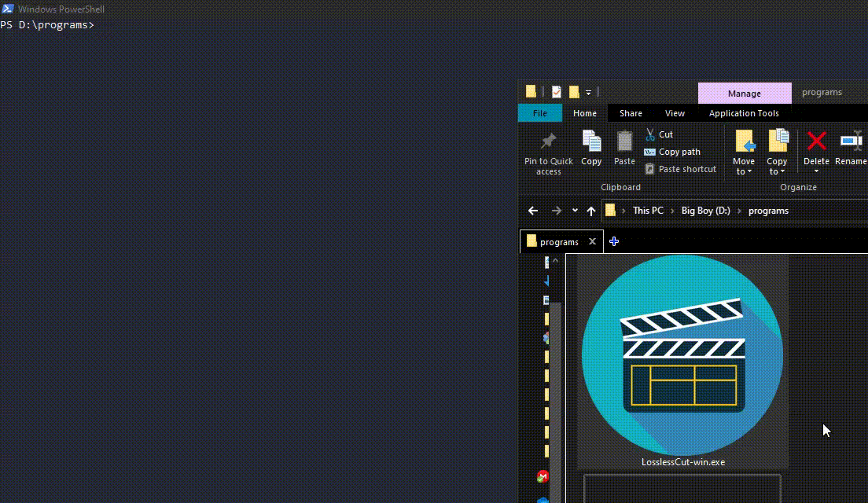This screenshot has height=503, width=868.
Task: Click the Gmail icon in the sidebar
Action: 543,476
